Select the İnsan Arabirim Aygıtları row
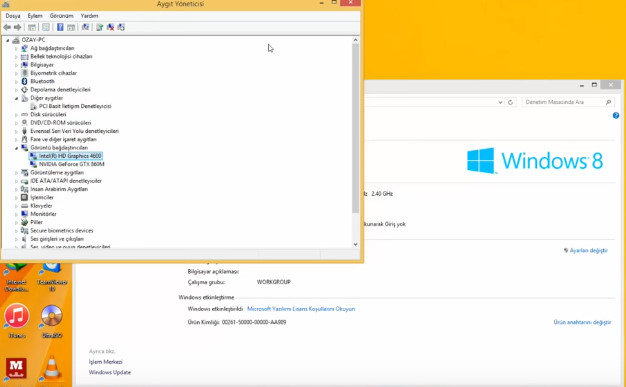The width and height of the screenshot is (626, 387). (59, 189)
